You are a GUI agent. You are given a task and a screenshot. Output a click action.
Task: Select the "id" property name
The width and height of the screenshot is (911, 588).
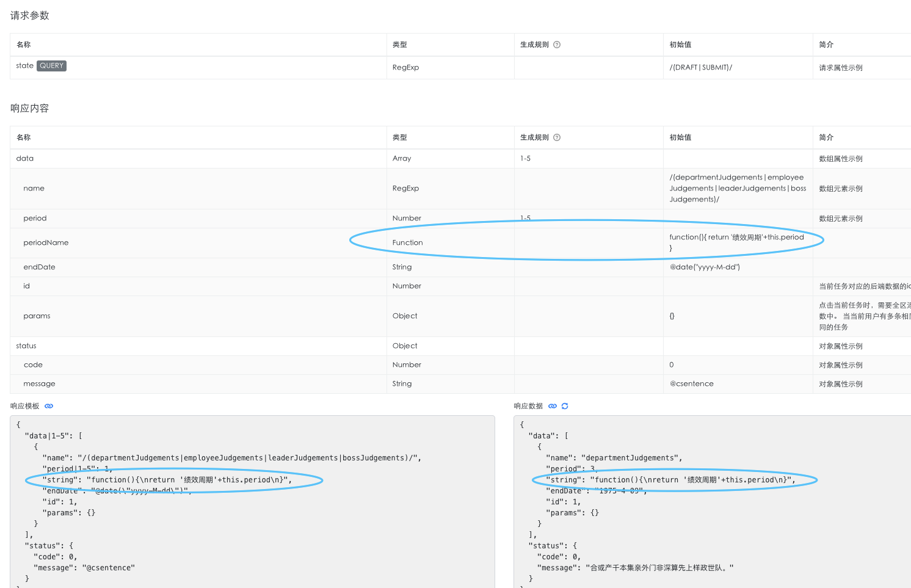coord(26,286)
